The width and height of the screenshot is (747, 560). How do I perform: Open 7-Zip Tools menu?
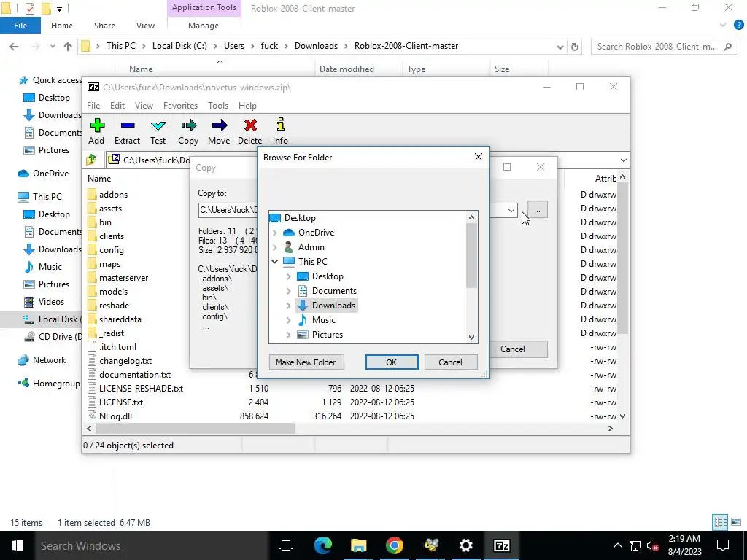[217, 106]
